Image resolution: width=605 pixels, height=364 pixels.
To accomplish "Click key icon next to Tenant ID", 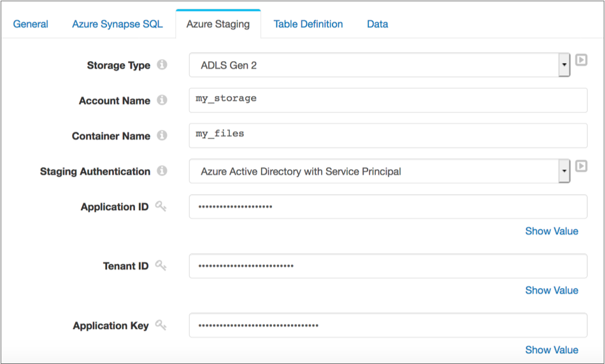I will (161, 266).
